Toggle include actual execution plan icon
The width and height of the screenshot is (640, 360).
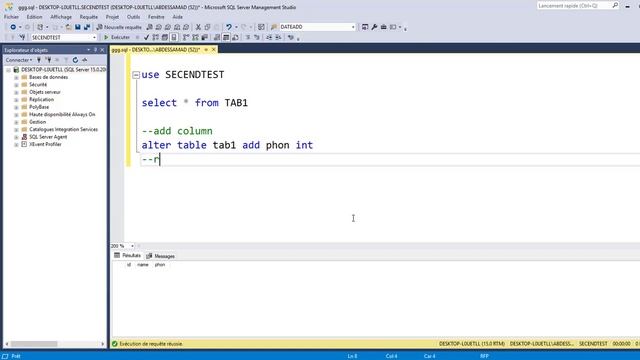coord(186,38)
